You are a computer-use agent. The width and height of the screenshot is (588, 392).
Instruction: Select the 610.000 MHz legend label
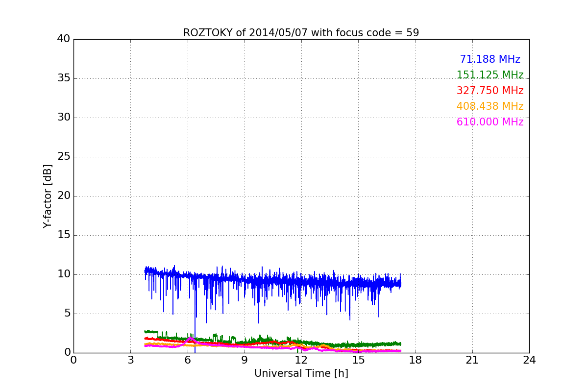pos(490,122)
